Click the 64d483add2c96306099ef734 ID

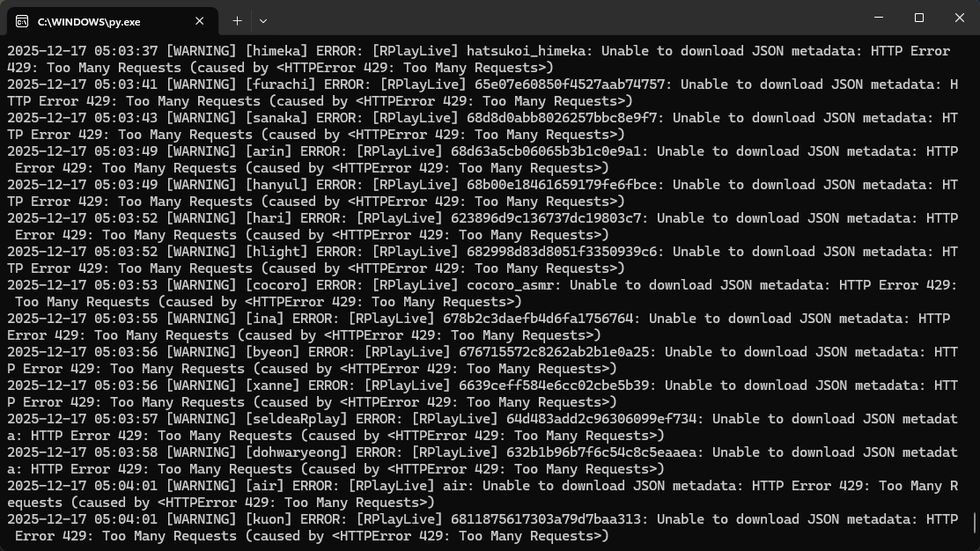click(x=601, y=419)
